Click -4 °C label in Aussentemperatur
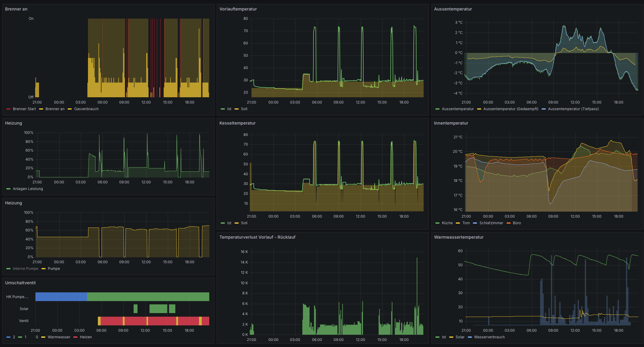644x347 pixels. (x=458, y=93)
